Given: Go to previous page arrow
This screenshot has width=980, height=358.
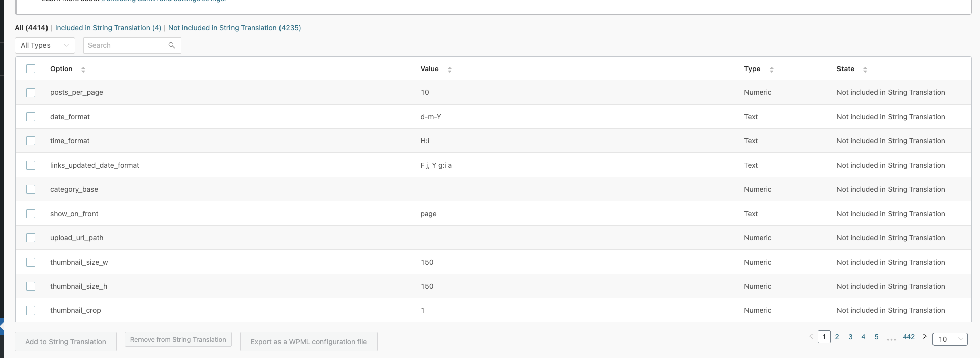Looking at the screenshot, I should click(811, 336).
